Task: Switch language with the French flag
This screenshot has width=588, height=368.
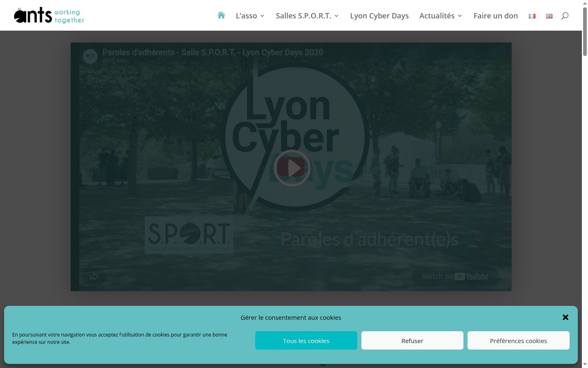Action: pyautogui.click(x=532, y=16)
